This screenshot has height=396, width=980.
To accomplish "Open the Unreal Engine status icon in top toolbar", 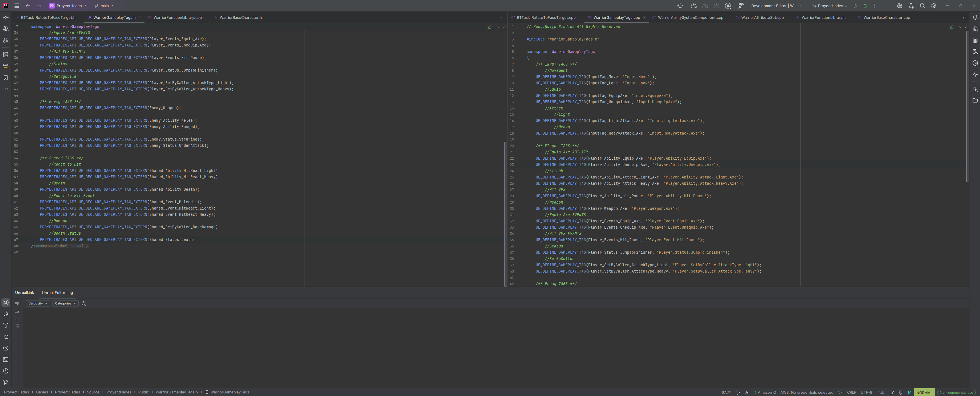I will [x=728, y=6].
